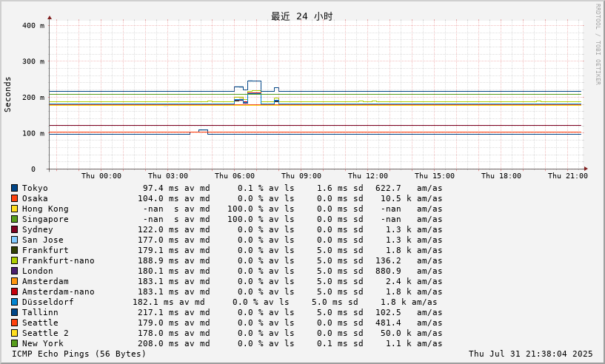
Task: Click the Amsterdam orange legend swatch
Action: tap(14, 282)
